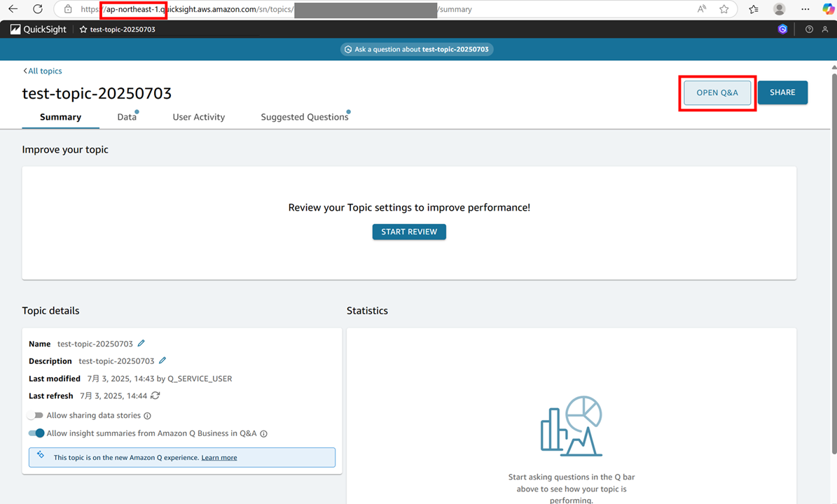837x504 pixels.
Task: Show info for insight summaries option
Action: point(263,433)
